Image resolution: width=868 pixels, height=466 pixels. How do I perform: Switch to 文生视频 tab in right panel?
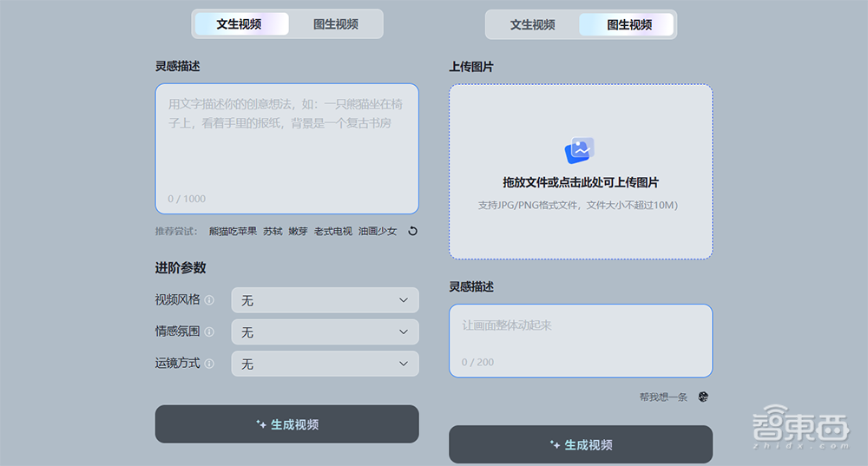532,25
